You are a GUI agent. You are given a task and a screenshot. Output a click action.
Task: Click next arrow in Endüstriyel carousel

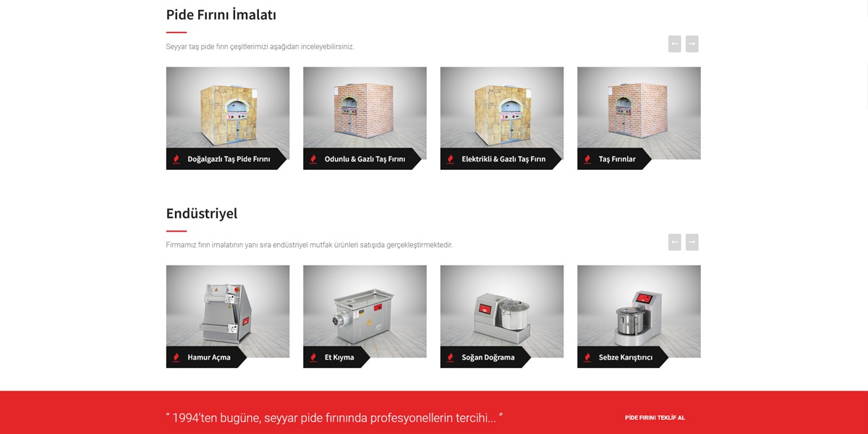click(692, 242)
